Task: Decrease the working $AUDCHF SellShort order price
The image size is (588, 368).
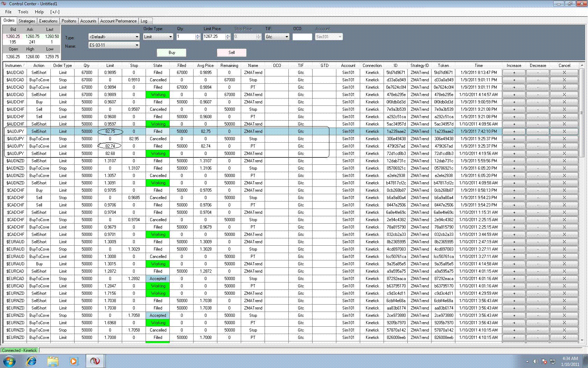Action: [538, 124]
